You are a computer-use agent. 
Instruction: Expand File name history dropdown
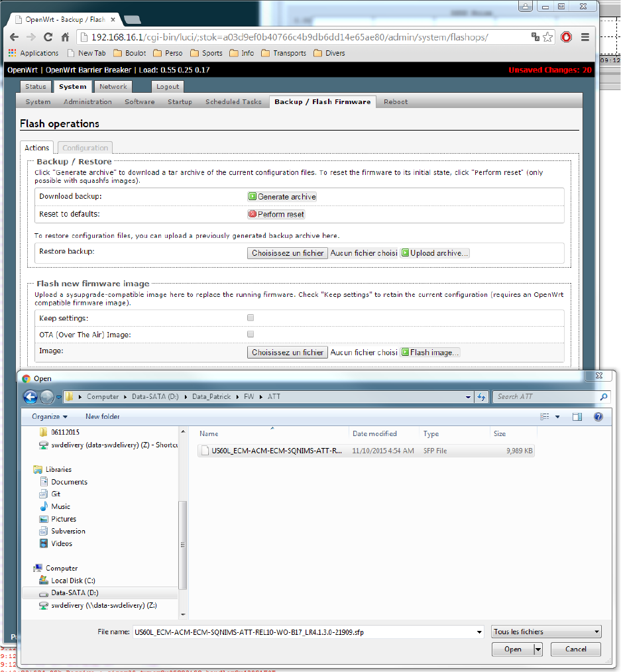pyautogui.click(x=479, y=632)
